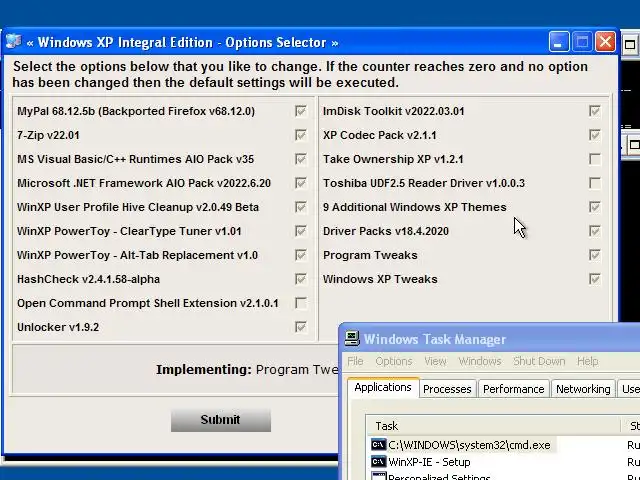
Task: Click cmd.exe task console icon
Action: (x=378, y=444)
